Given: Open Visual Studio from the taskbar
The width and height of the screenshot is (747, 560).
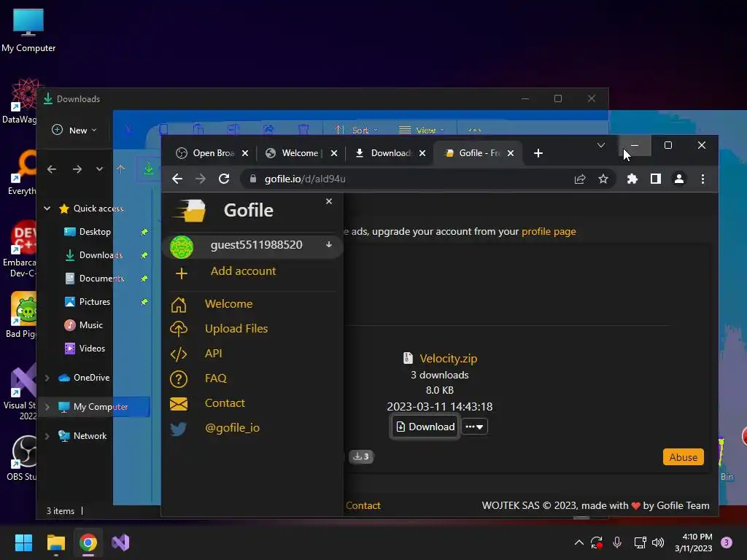Looking at the screenshot, I should (x=120, y=542).
